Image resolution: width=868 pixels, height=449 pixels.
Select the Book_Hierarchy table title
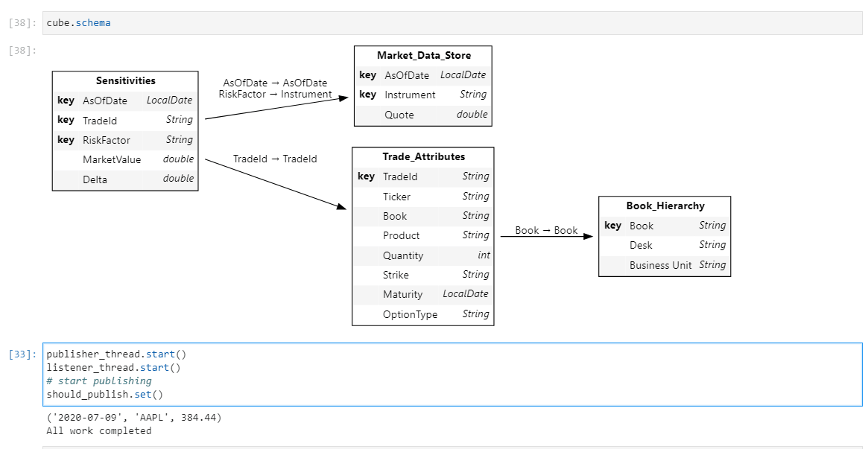[x=664, y=206]
